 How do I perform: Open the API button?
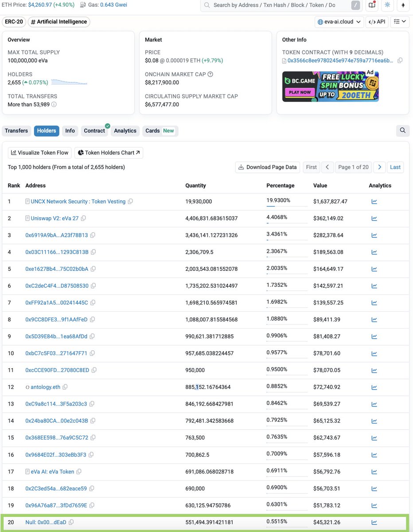pos(377,22)
